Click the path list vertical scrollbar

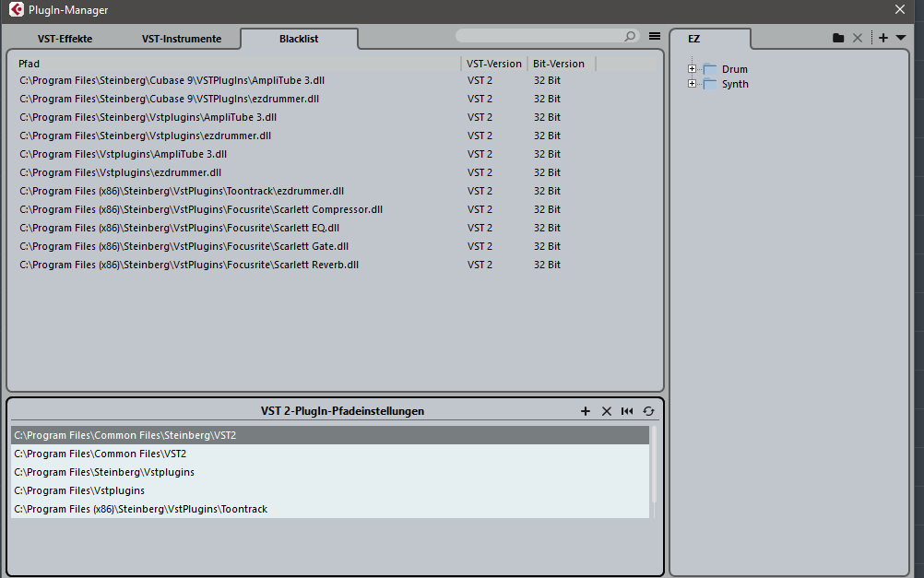[x=653, y=465]
